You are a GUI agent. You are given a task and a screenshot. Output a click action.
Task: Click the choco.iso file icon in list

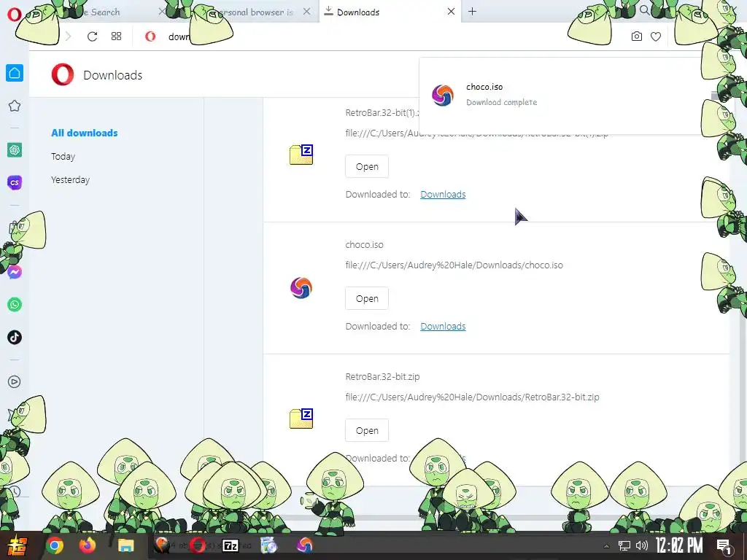(x=301, y=287)
